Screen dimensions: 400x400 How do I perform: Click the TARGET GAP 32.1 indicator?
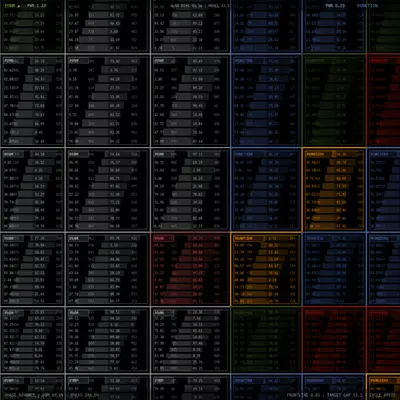coord(344,395)
